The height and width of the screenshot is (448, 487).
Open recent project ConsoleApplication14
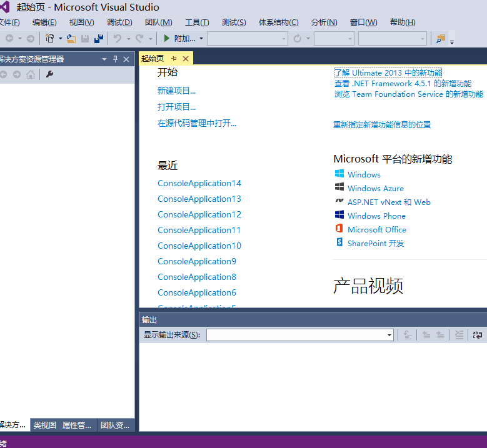coord(199,183)
